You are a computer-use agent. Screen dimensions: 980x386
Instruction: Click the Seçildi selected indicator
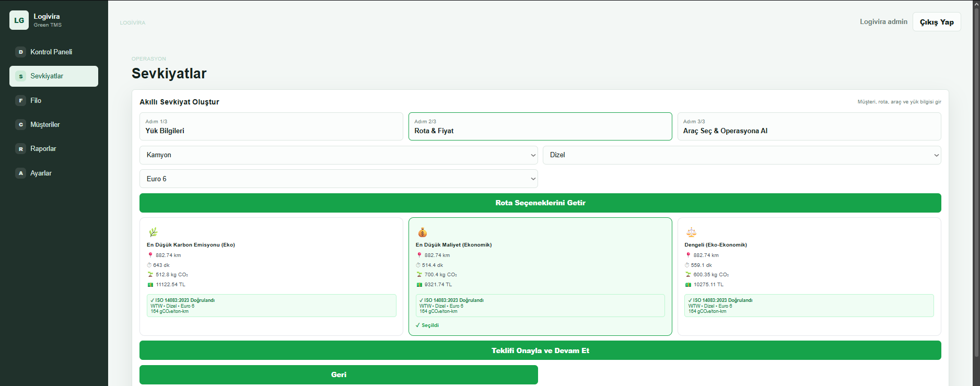point(427,325)
